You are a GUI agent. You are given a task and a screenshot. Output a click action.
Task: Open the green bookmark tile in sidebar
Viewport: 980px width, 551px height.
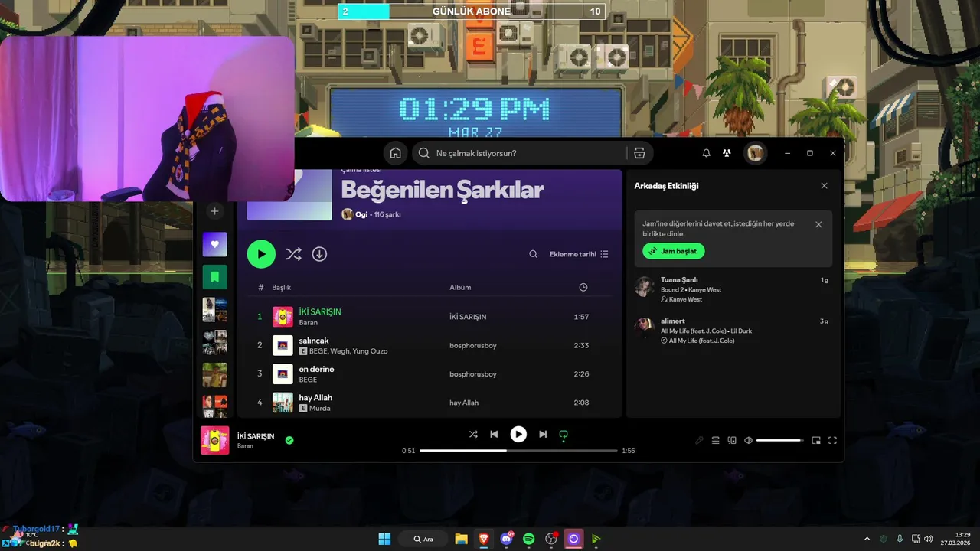(214, 277)
